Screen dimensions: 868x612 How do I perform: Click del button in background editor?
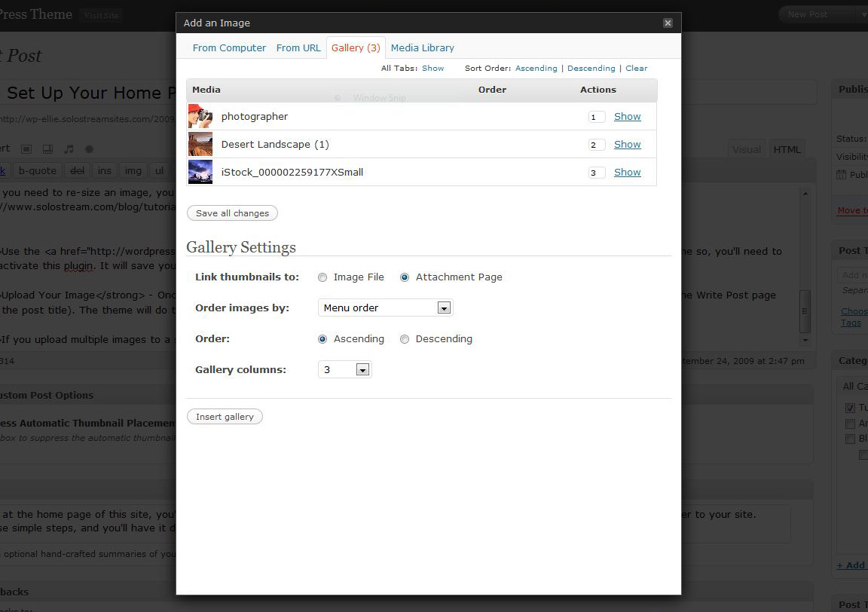click(x=78, y=170)
